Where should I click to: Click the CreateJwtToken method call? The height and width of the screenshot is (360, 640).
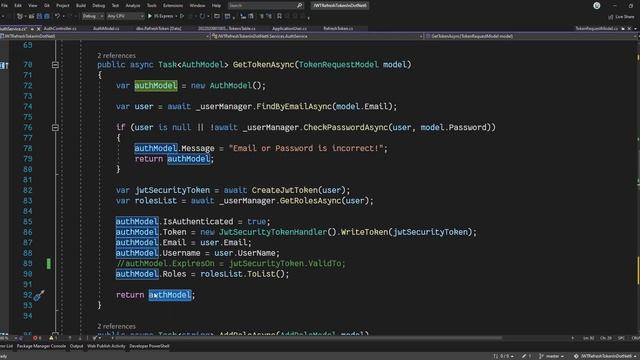[x=284, y=190]
